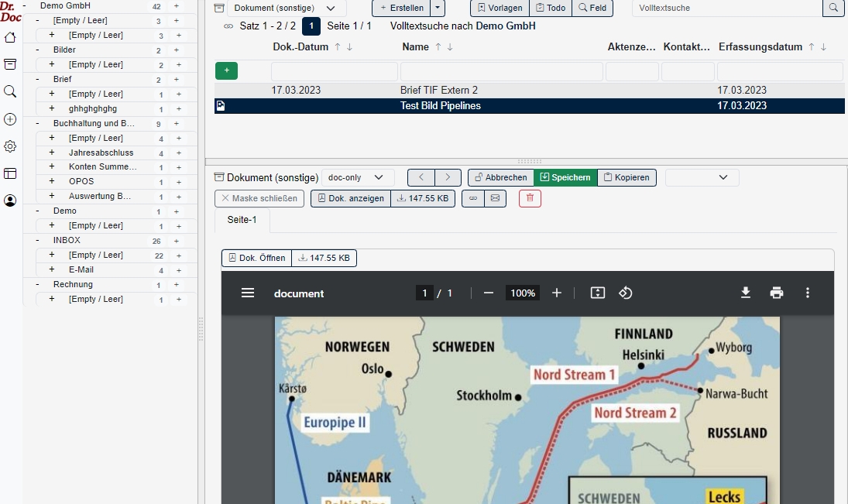The width and height of the screenshot is (848, 504).
Task: Click page 1 pagination button
Action: point(311,26)
